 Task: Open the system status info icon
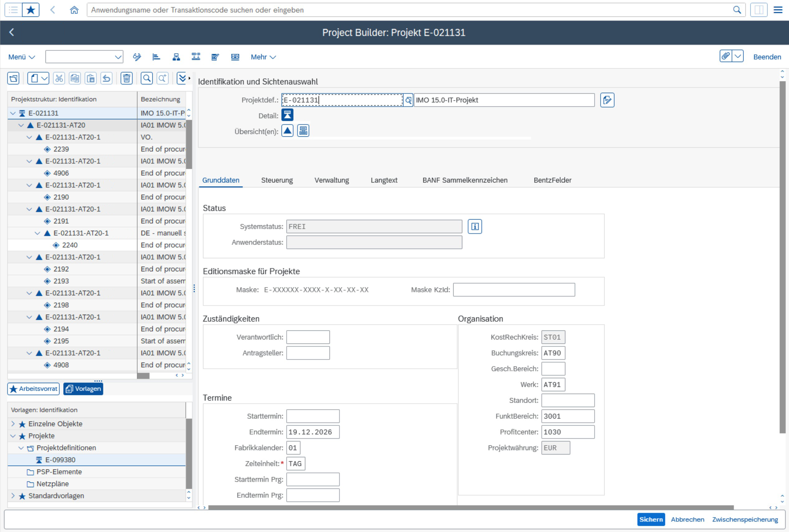click(x=475, y=226)
